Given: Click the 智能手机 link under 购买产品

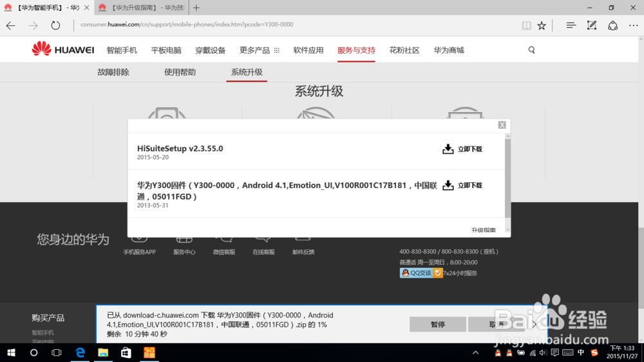Looking at the screenshot, I should pyautogui.click(x=43, y=332).
